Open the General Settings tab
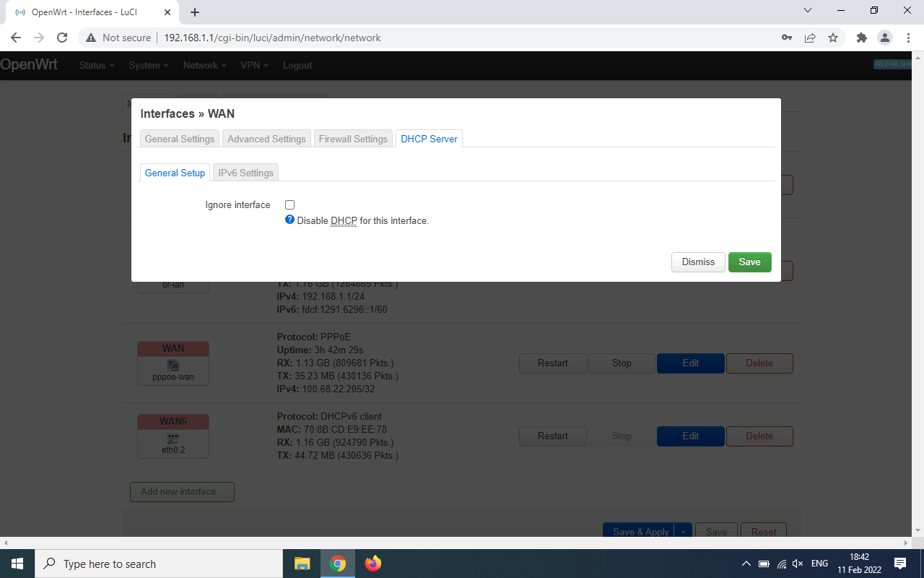 point(180,139)
